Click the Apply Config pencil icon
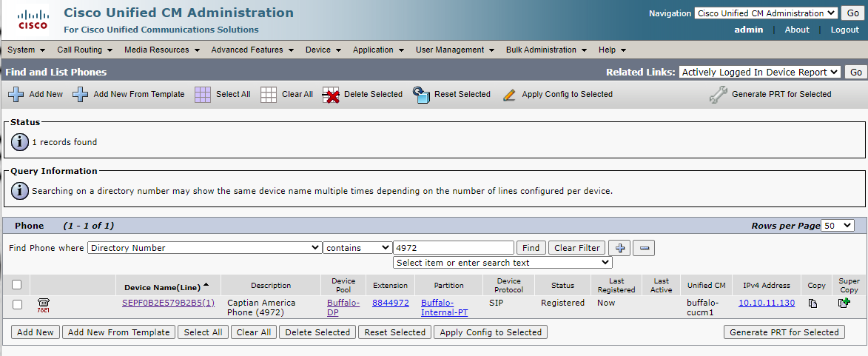The width and height of the screenshot is (868, 356). pyautogui.click(x=509, y=95)
